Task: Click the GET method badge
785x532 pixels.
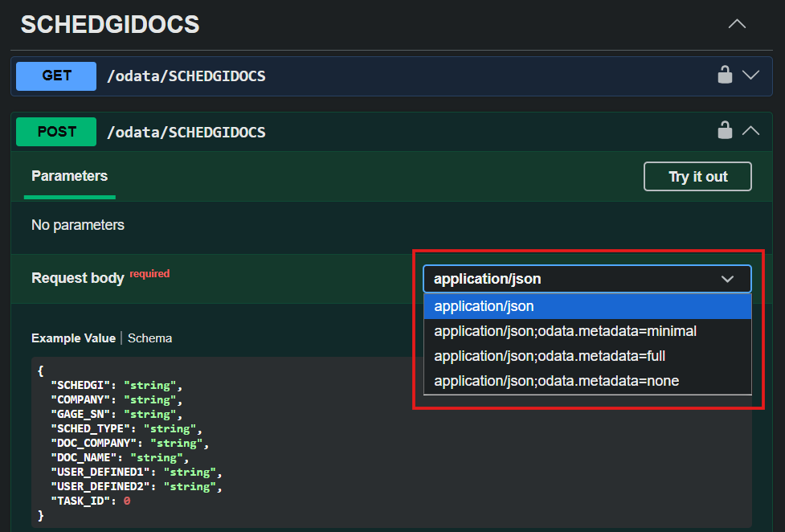Action: pyautogui.click(x=56, y=76)
